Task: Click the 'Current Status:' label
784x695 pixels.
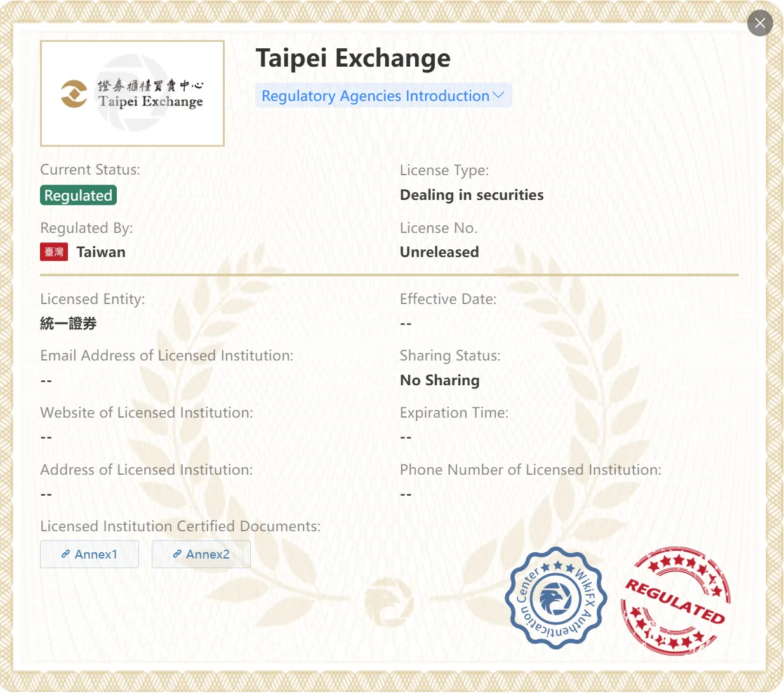Action: tap(90, 169)
